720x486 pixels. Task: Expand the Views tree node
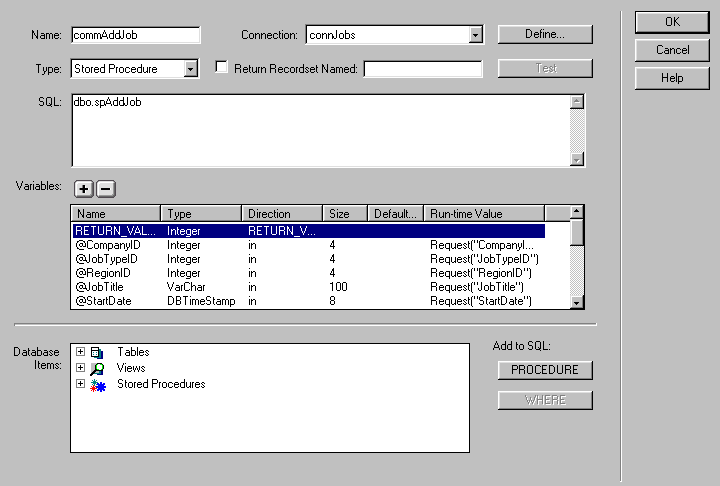(x=80, y=368)
